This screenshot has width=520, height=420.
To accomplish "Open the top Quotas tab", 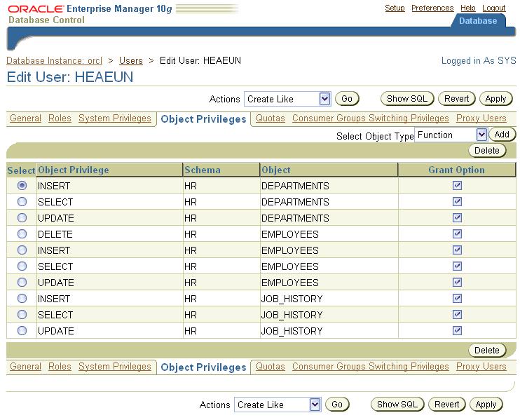I will (x=270, y=118).
